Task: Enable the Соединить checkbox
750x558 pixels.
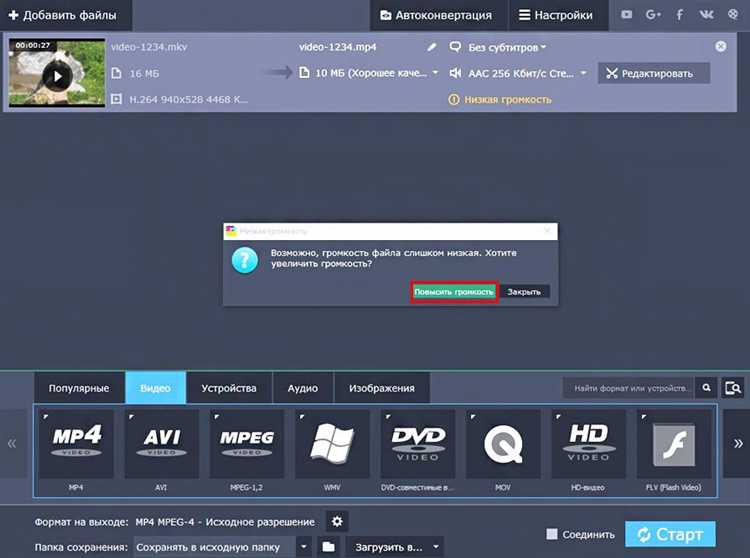Action: click(552, 534)
